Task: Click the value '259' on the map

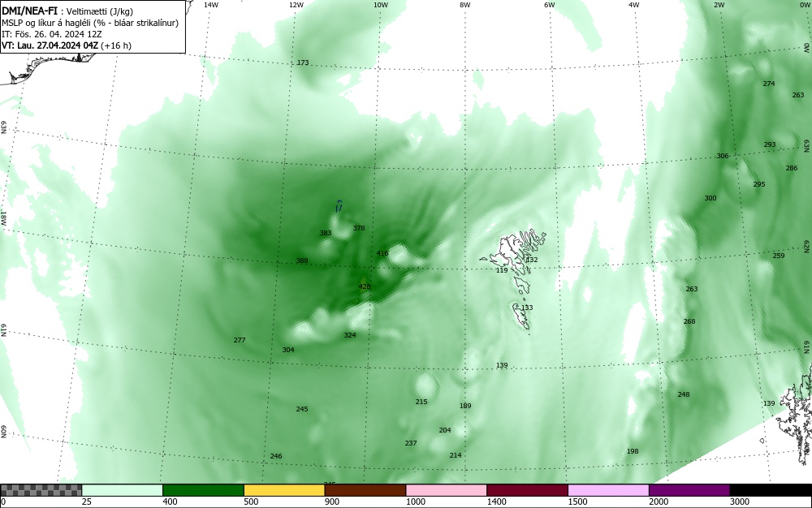Action: [x=779, y=256]
